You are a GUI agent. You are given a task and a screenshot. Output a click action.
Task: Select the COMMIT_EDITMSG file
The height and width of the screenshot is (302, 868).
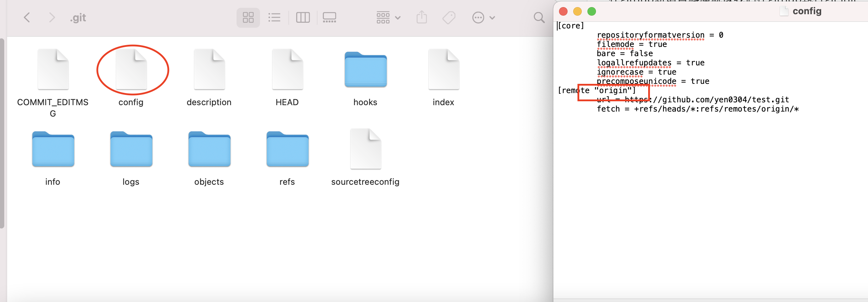coord(53,70)
